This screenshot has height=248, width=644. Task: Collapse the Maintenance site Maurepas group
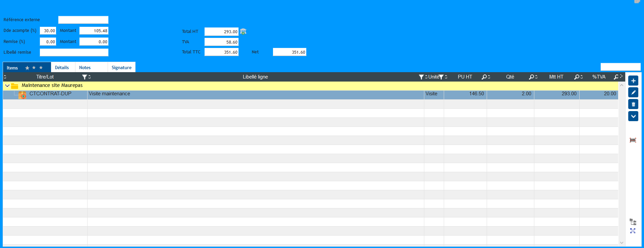[x=7, y=86]
